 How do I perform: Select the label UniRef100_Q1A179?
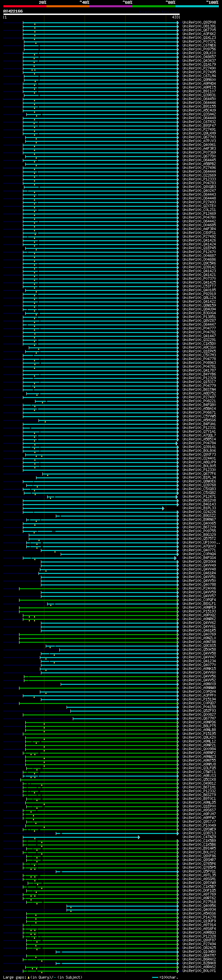[x=199, y=64]
